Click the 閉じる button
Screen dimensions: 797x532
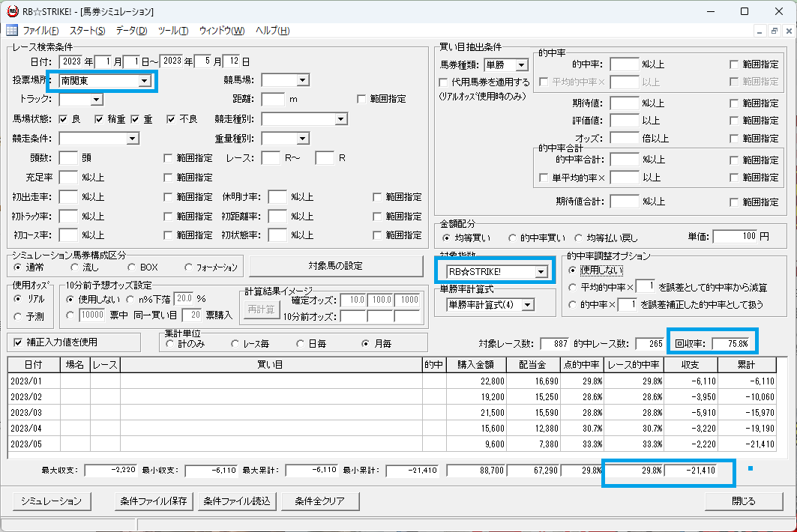(x=744, y=501)
